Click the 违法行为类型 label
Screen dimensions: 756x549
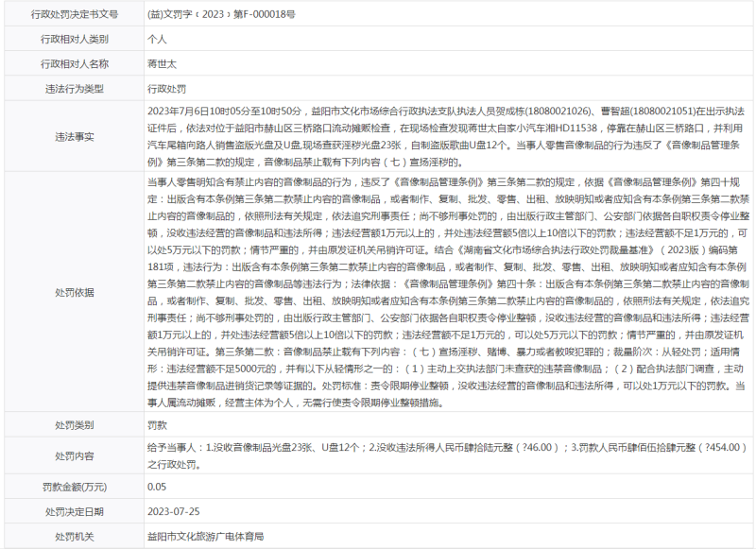point(75,89)
